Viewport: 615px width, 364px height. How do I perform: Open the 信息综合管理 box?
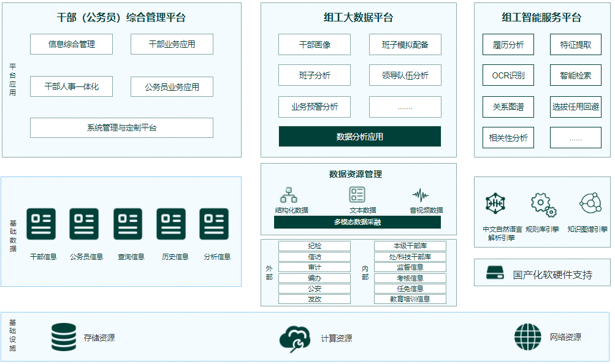(72, 44)
